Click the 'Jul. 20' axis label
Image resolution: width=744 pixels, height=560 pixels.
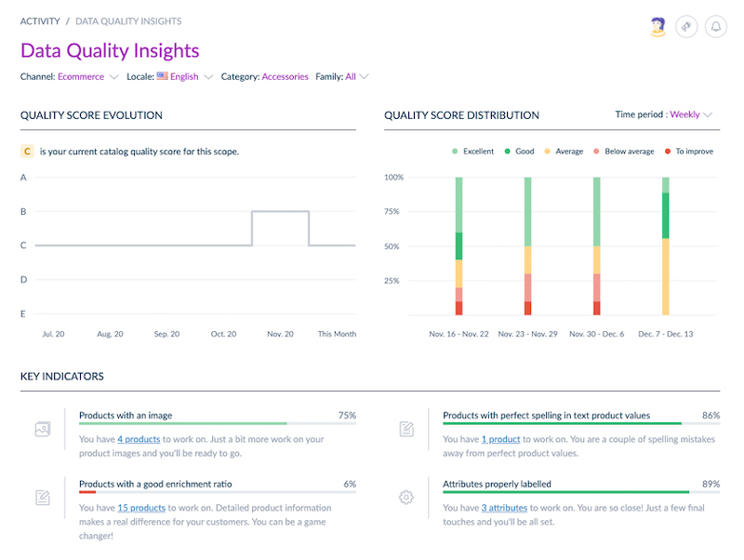tap(53, 334)
